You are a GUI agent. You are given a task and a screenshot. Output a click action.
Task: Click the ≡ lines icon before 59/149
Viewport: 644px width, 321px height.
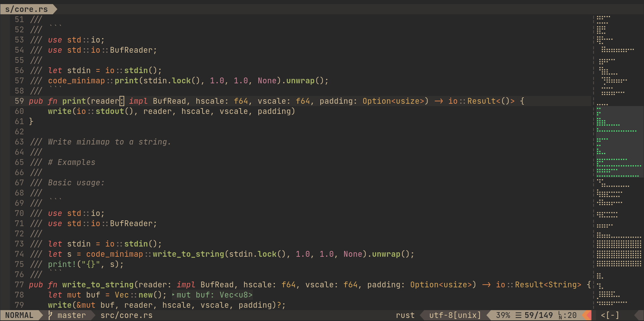(x=518, y=315)
